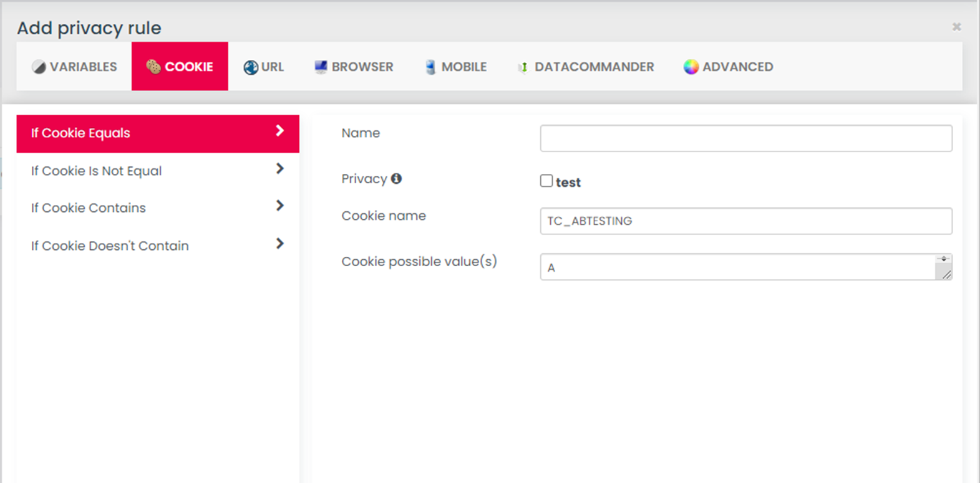This screenshot has height=483, width=980.
Task: Click the DataCommander arrows icon
Action: pos(523,67)
